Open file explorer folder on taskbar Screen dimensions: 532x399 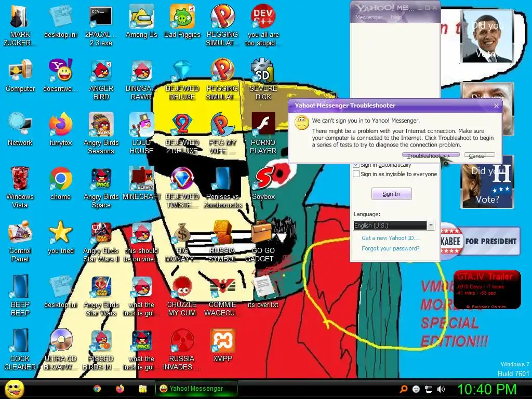143,389
